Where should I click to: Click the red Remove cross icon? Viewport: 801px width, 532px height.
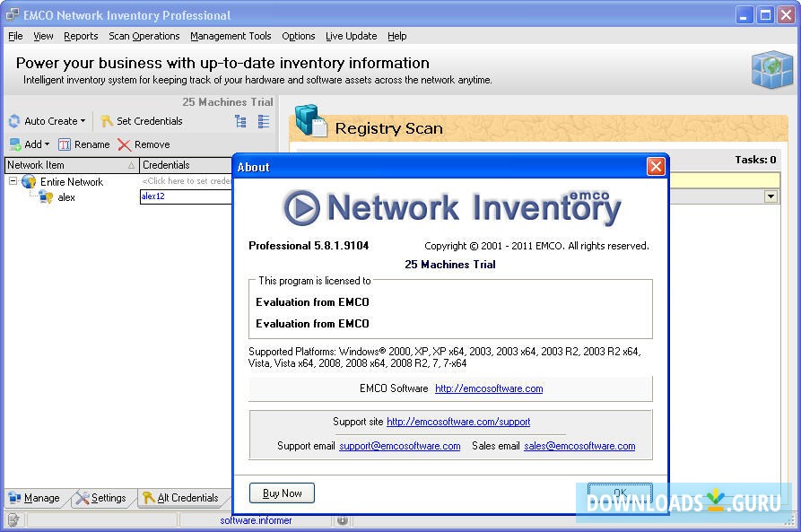[x=126, y=144]
